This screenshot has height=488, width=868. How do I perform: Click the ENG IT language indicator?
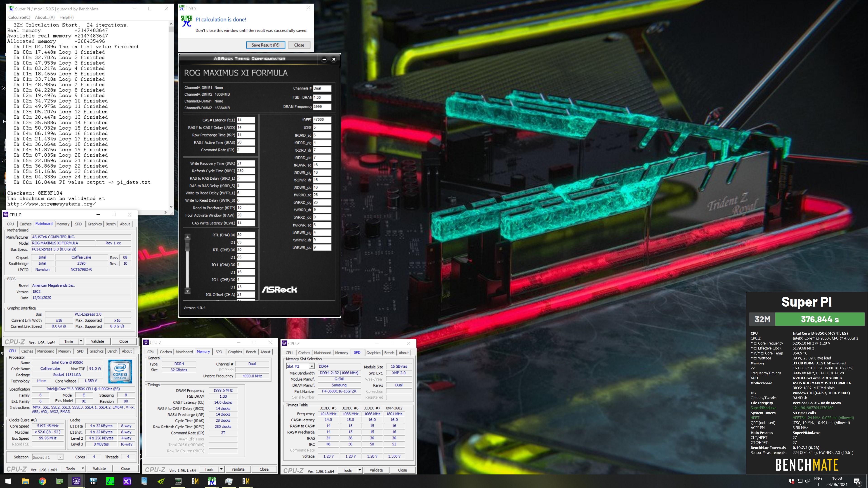818,481
